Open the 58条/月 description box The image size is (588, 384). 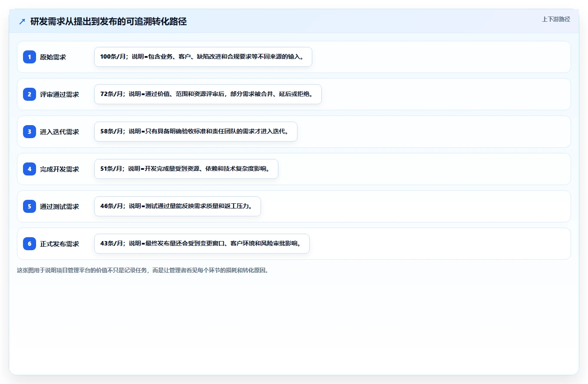click(196, 132)
